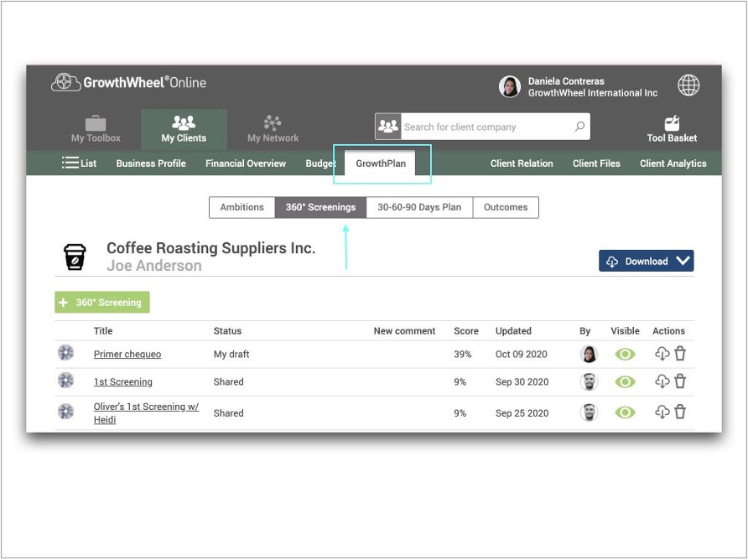Click the Oct 09 2020 date
Viewport: 748px width, 560px height.
521,354
